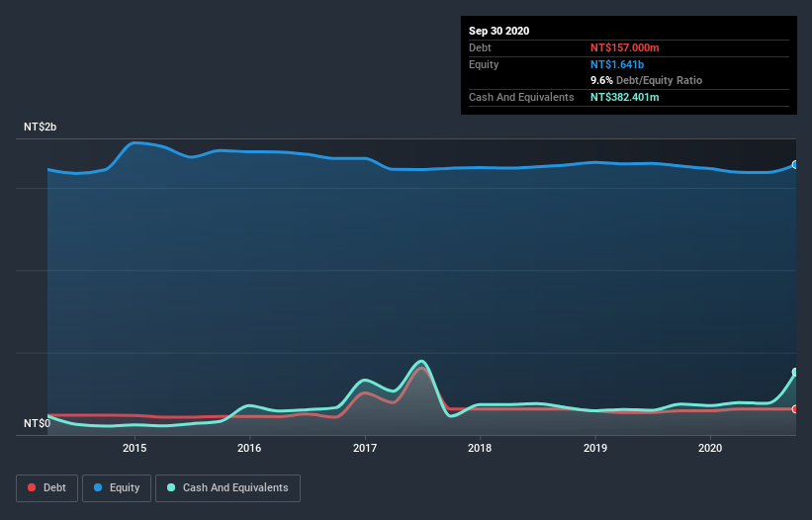Image resolution: width=812 pixels, height=520 pixels.
Task: Click the Cash And Equivalents end marker dot
Action: pos(795,372)
